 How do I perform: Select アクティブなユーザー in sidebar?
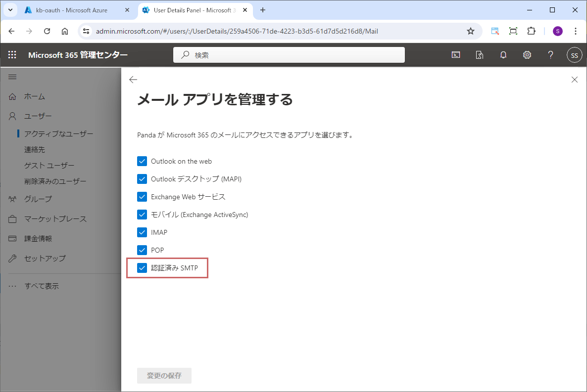coord(58,133)
